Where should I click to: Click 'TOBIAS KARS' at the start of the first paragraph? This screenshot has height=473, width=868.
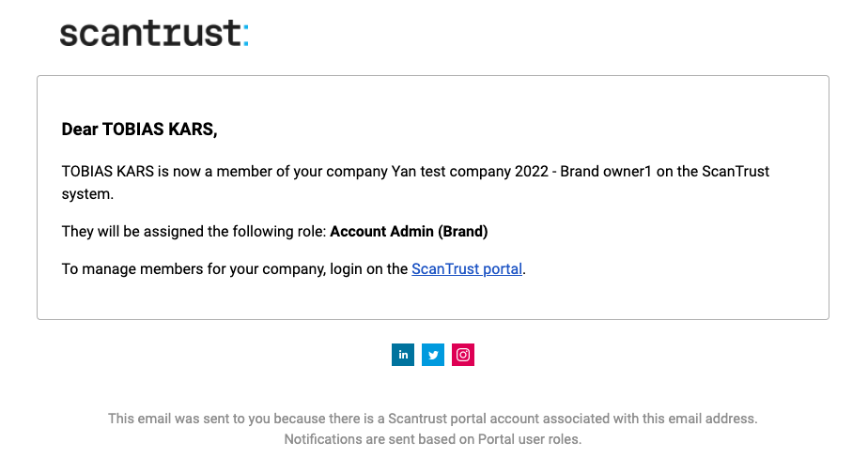107,172
